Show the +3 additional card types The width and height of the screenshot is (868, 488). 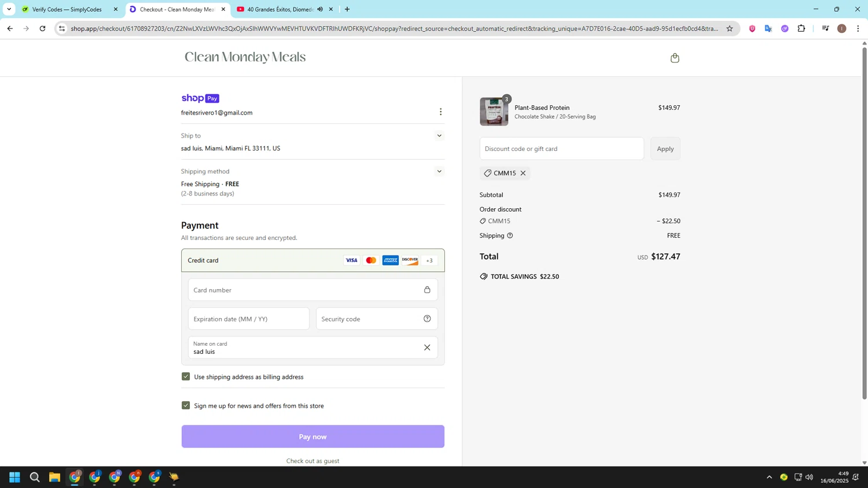click(x=429, y=260)
